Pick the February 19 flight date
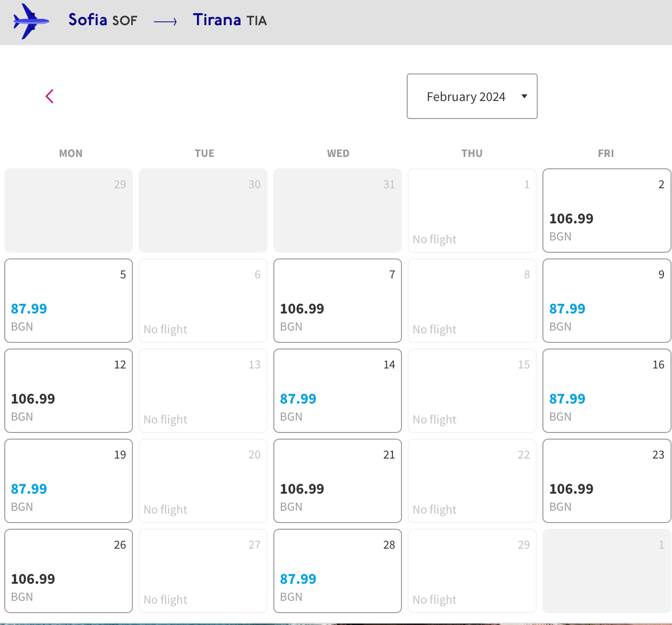Screen dimensions: 672x625 [68, 481]
